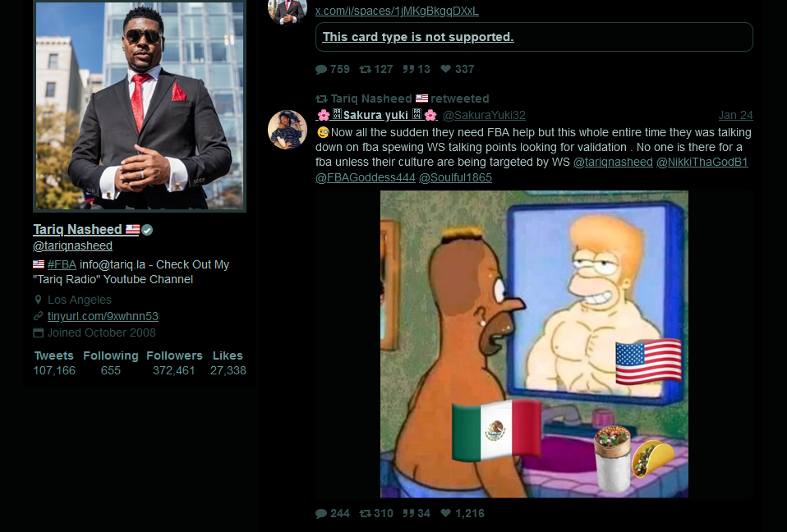The height and width of the screenshot is (532, 787).
Task: Open the Simpsons mirror meme image
Action: (x=534, y=344)
